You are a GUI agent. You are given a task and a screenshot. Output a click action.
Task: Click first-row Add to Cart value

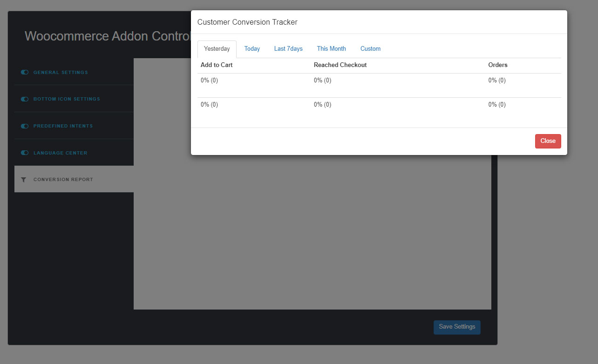(x=209, y=81)
